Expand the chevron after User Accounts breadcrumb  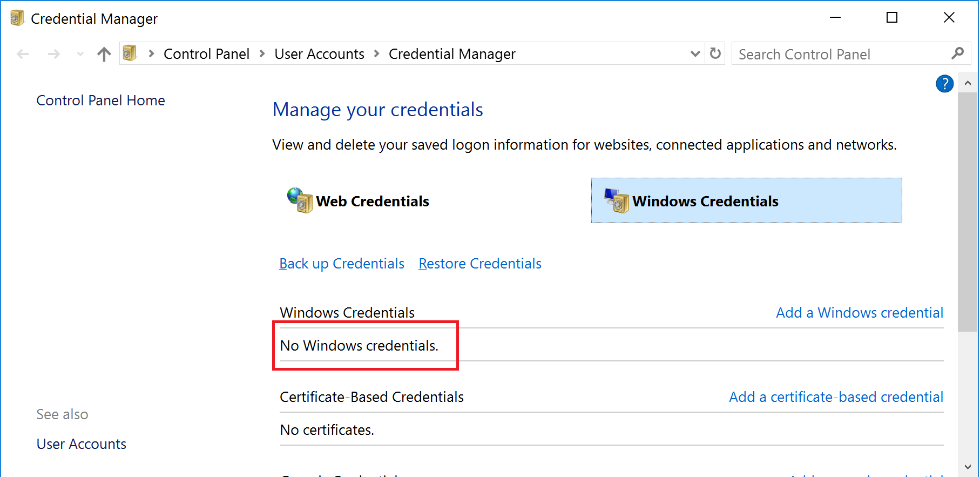coord(377,53)
